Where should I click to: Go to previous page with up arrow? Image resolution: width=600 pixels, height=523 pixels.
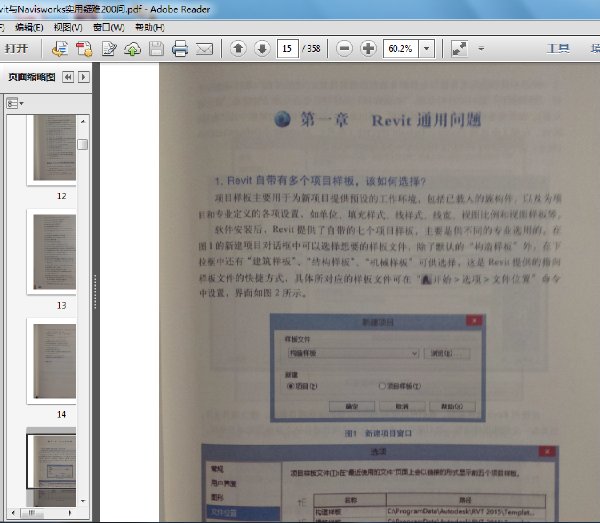pyautogui.click(x=238, y=49)
